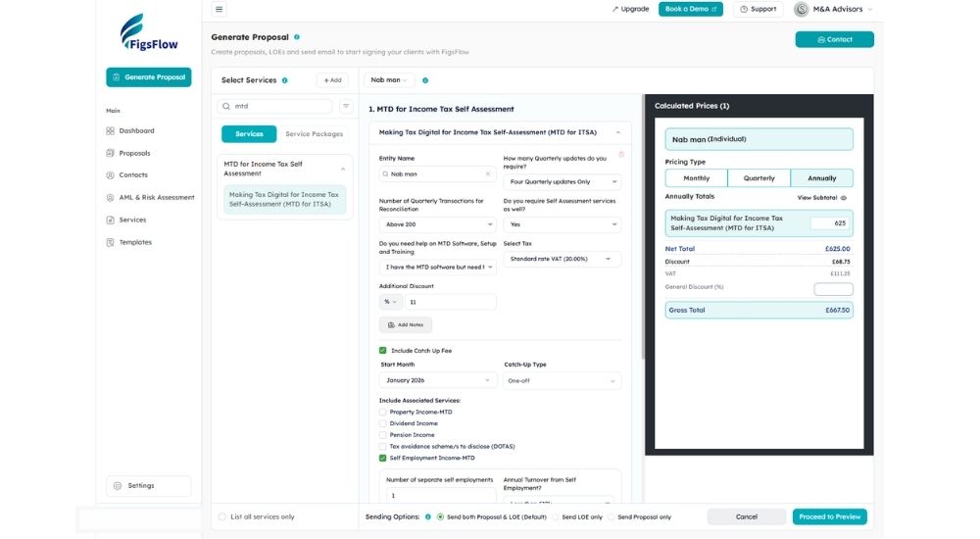Select List all services only radio
The image size is (980, 539).
pyautogui.click(x=222, y=517)
